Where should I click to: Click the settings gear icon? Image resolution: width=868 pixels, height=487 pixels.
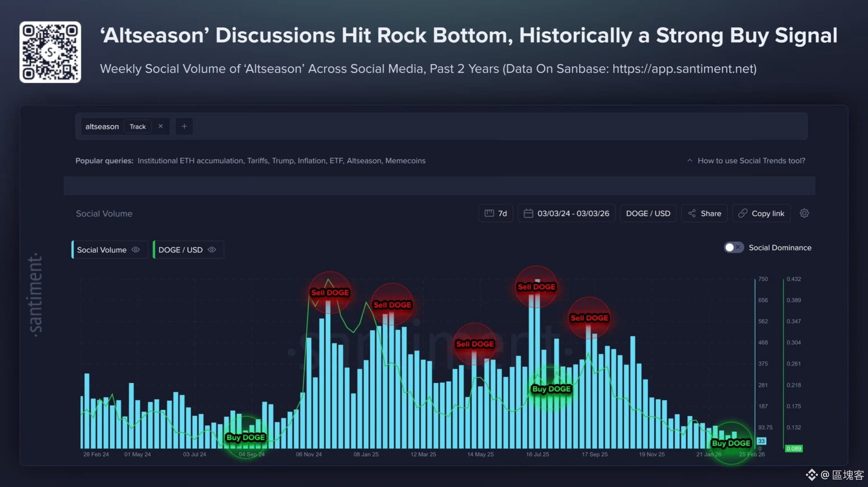click(x=804, y=213)
